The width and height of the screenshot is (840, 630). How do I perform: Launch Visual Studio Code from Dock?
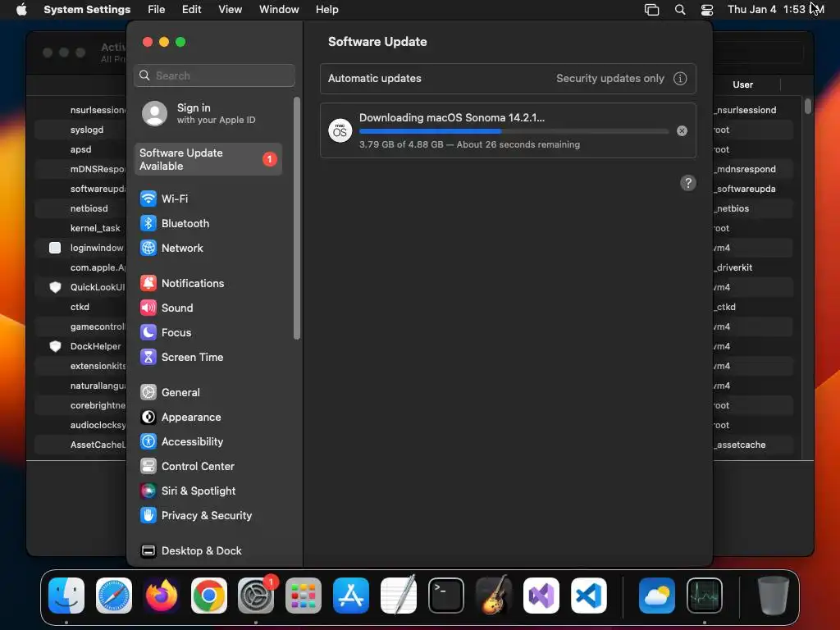(x=588, y=596)
